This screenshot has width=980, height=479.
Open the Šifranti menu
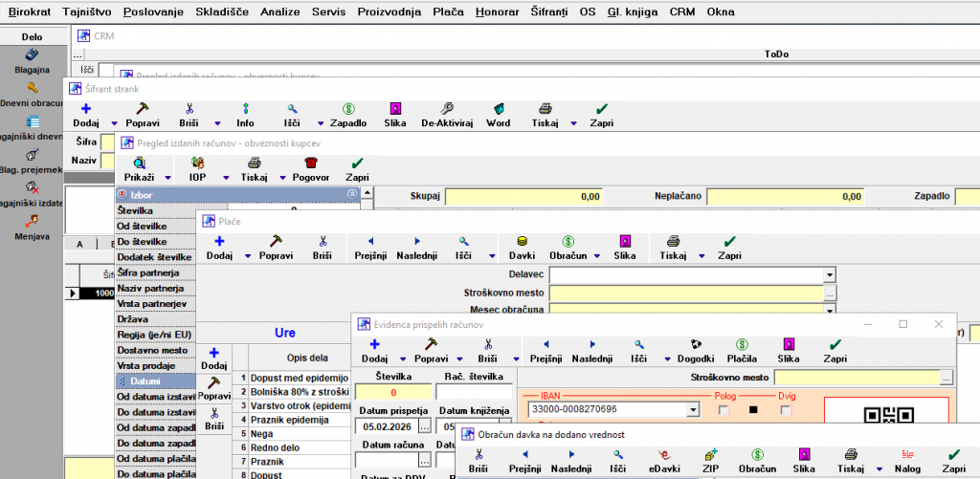(547, 11)
